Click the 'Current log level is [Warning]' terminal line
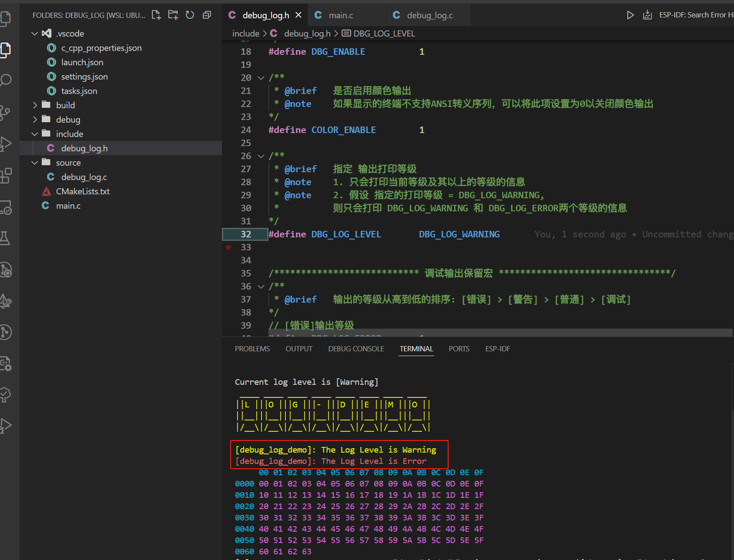 (306, 382)
